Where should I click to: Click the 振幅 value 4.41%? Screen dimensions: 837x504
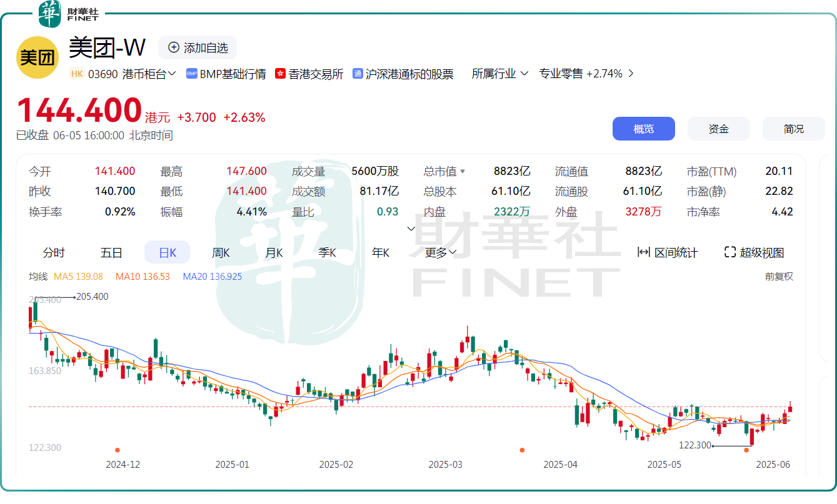[x=251, y=212]
